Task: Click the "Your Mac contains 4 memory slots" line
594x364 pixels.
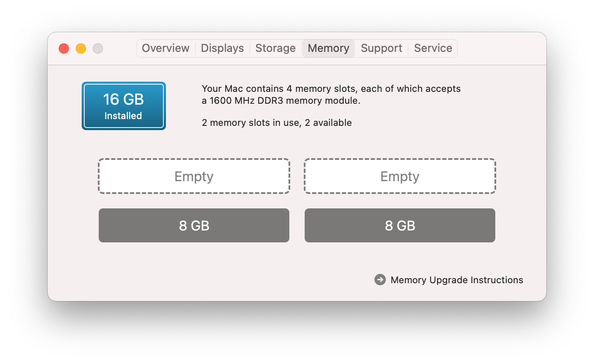Action: coord(331,89)
